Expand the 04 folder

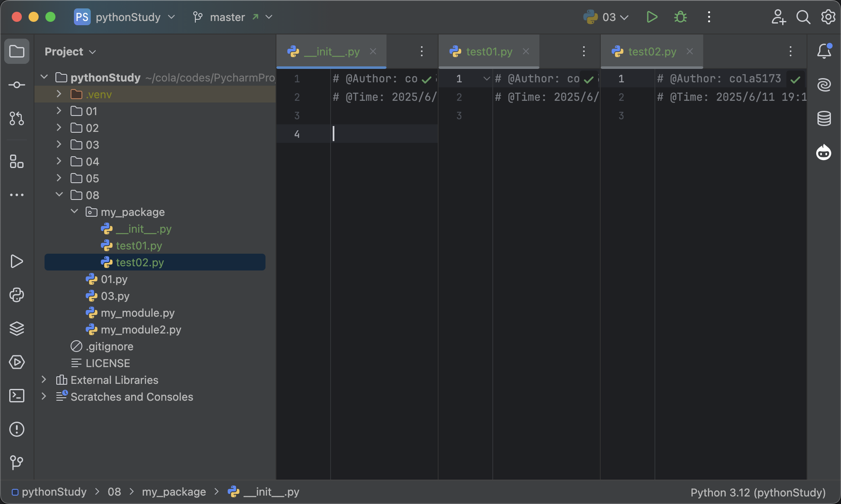[59, 161]
